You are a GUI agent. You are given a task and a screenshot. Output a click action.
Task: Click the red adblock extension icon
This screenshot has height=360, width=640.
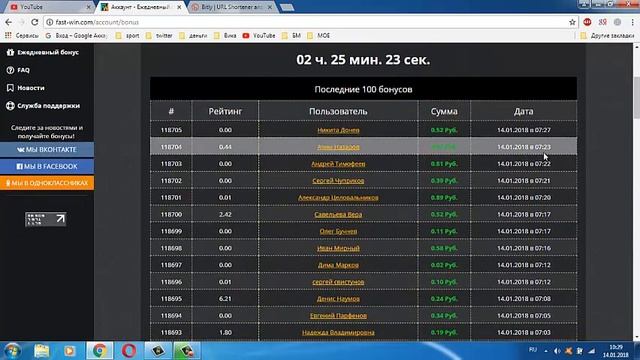coord(587,22)
